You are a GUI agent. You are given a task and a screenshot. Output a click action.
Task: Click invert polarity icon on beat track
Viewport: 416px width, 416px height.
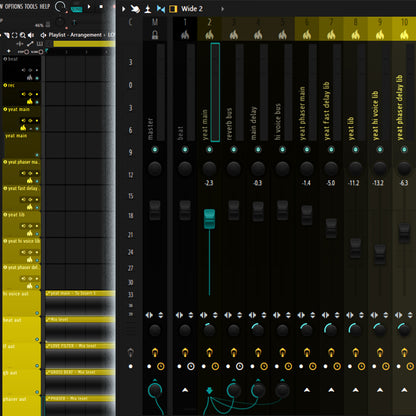click(191, 315)
